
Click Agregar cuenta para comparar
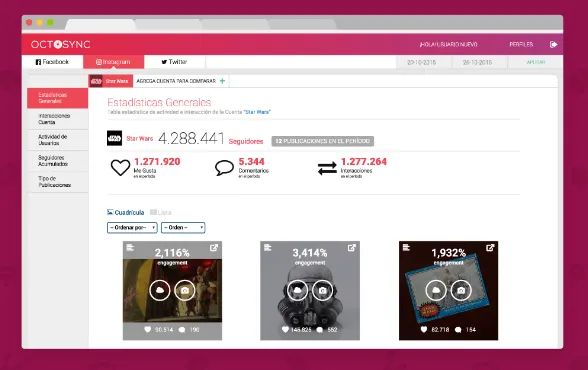pos(176,81)
